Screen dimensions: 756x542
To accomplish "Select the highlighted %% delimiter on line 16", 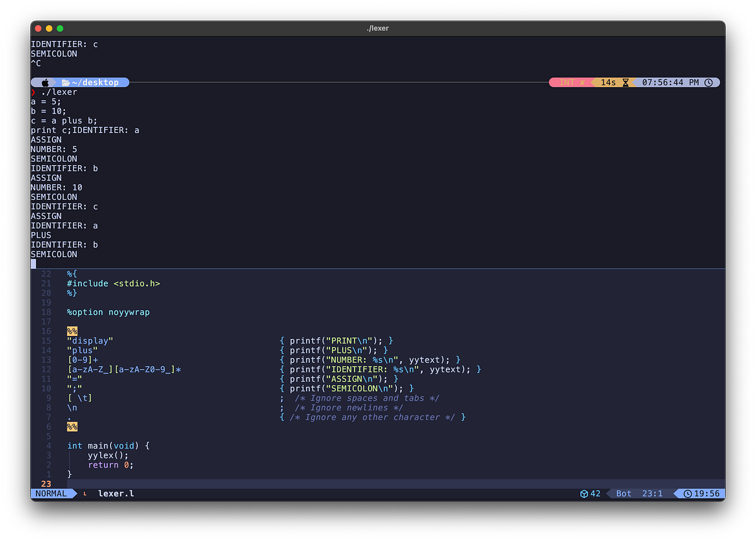I will pos(71,331).
